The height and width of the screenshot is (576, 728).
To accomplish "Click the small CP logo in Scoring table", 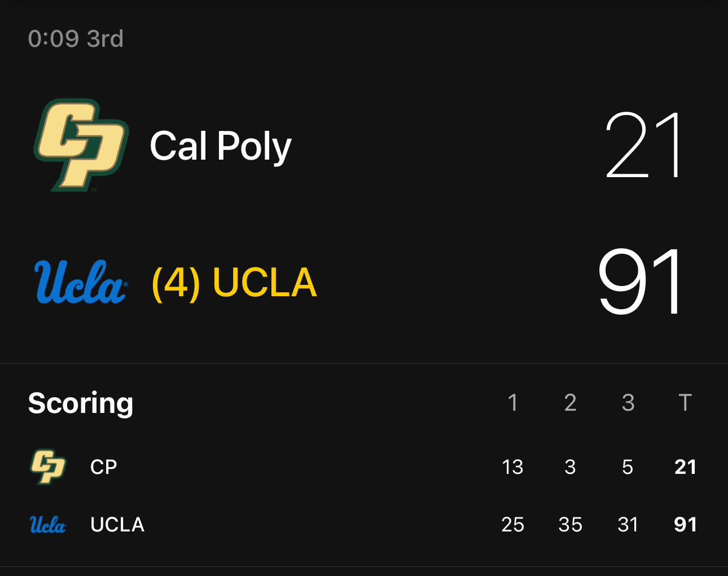I will [x=48, y=467].
